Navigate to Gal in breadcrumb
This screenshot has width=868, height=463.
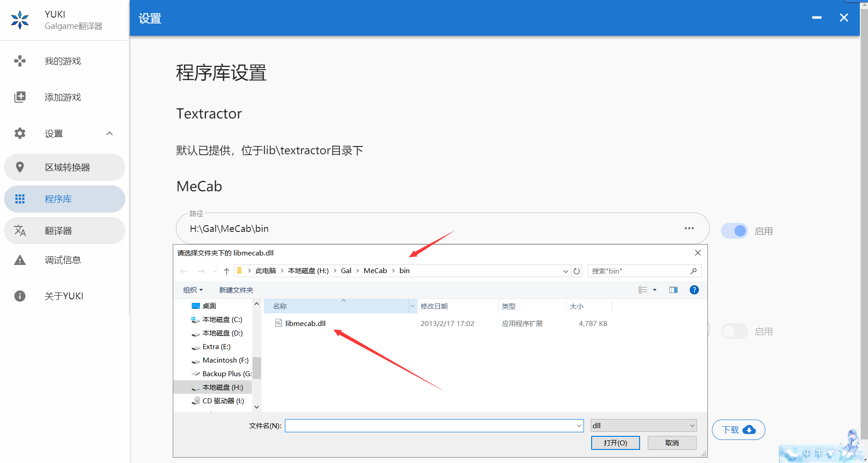tap(346, 270)
